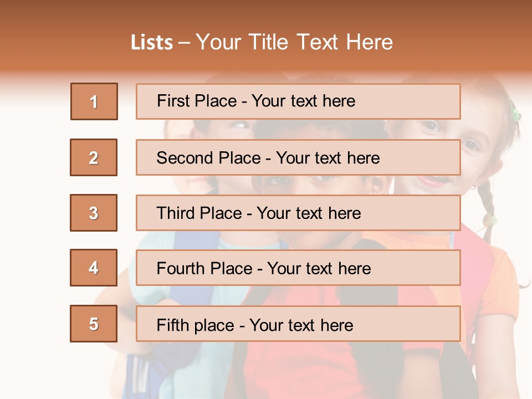Click the number 5 box

pyautogui.click(x=94, y=324)
